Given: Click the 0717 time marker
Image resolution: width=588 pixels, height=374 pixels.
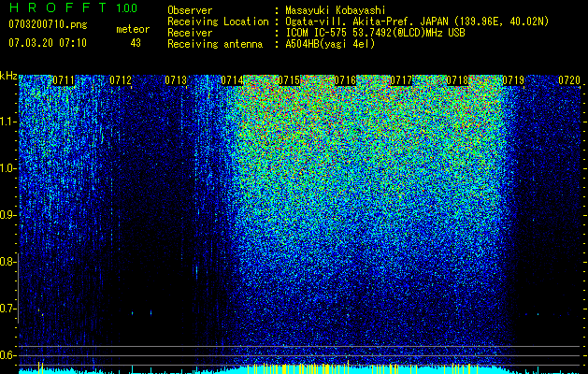Looking at the screenshot, I should coord(401,80).
